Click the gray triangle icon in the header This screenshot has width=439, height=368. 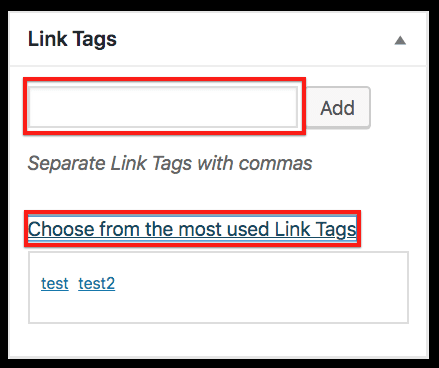click(400, 41)
